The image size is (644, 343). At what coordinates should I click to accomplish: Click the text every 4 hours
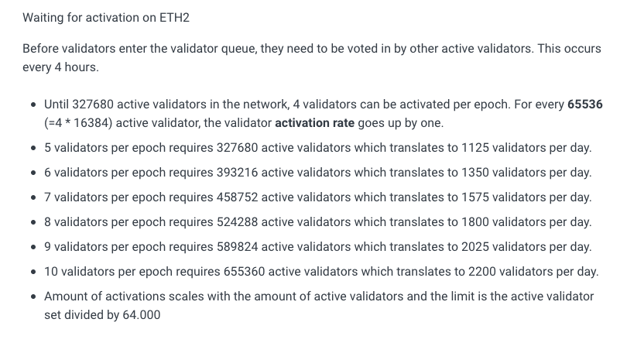pyautogui.click(x=61, y=67)
